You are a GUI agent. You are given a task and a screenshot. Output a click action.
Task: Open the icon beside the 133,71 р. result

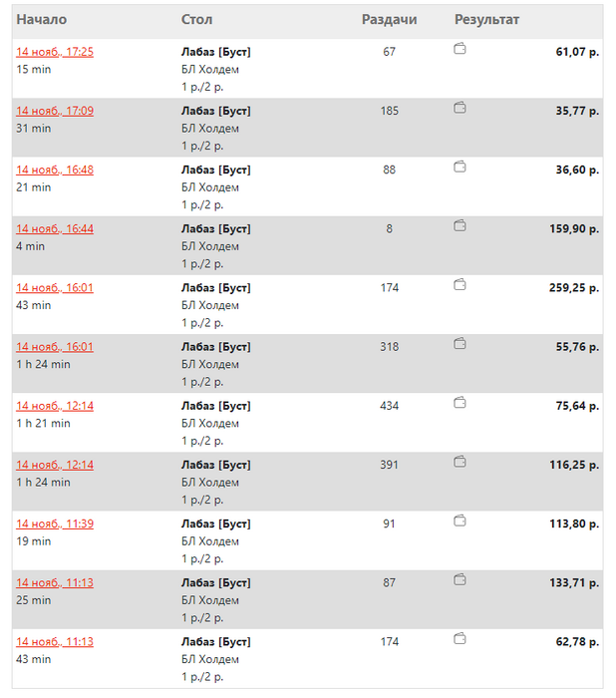tap(460, 579)
